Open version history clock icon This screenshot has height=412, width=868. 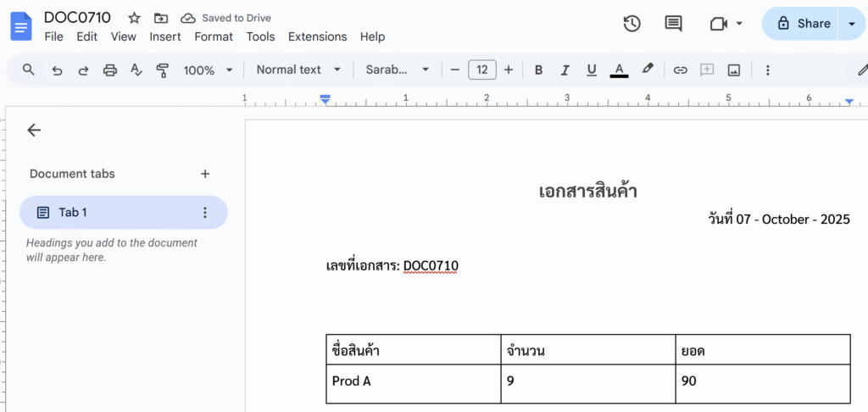coord(632,24)
